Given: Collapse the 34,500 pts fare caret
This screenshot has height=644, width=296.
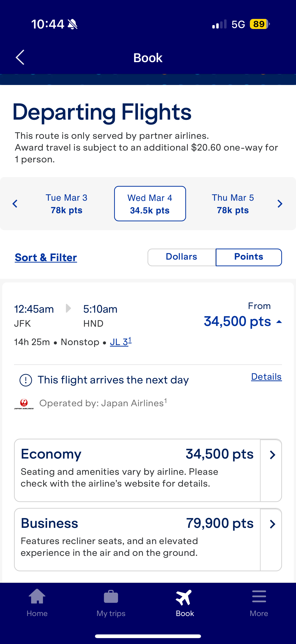Looking at the screenshot, I should [x=279, y=322].
